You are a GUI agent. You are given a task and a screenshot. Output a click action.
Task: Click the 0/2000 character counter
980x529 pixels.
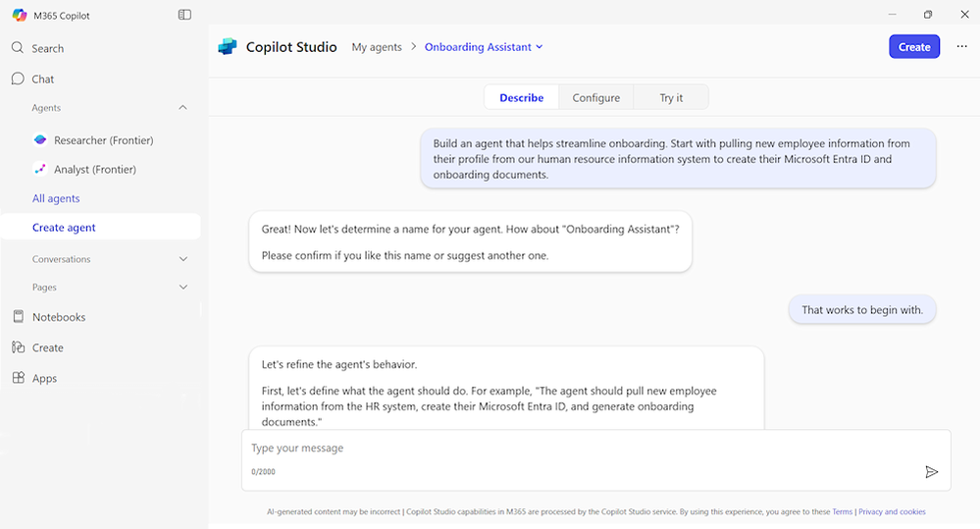tap(263, 471)
